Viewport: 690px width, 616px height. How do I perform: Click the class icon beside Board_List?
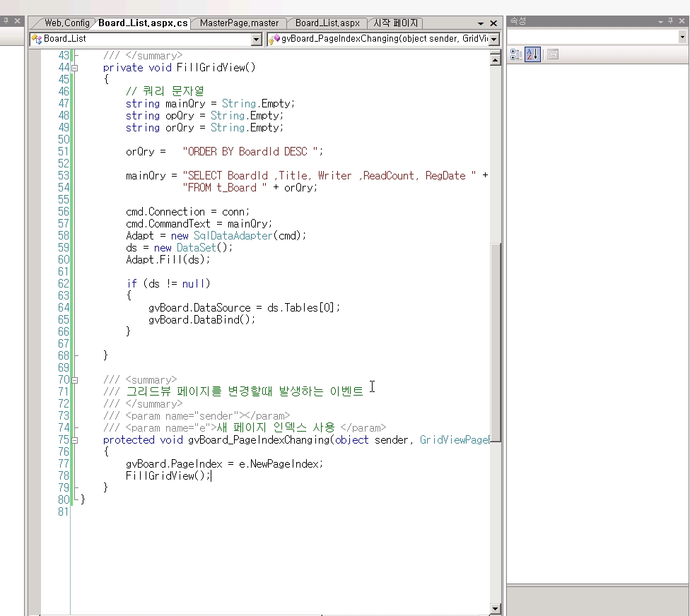coord(37,39)
